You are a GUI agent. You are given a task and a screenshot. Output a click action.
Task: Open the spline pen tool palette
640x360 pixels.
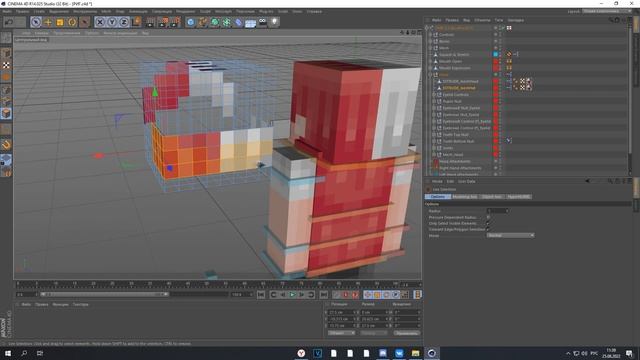[x=202, y=22]
